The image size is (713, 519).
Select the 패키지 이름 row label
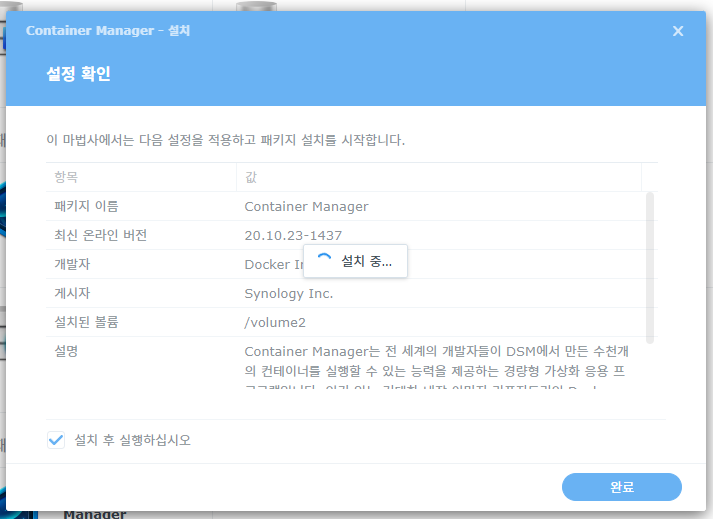[86, 206]
